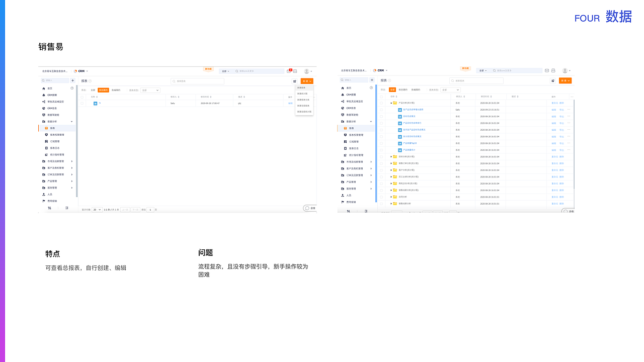Collapse 产品分析(统计图) tree triangle, right screenshot
Image resolution: width=644 pixels, height=362 pixels.
coord(391,103)
